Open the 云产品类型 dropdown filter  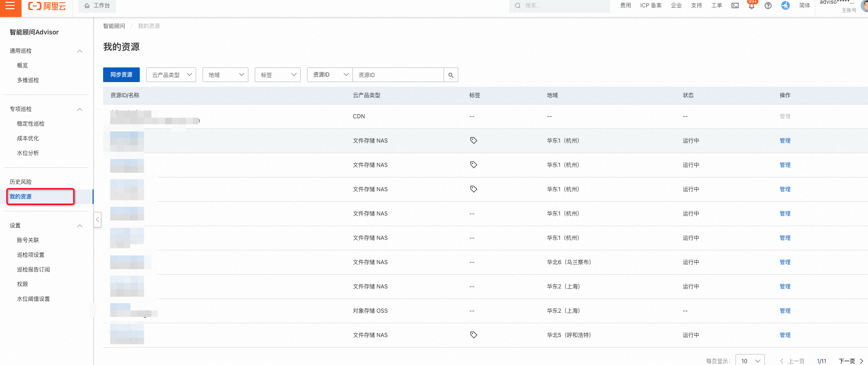171,75
